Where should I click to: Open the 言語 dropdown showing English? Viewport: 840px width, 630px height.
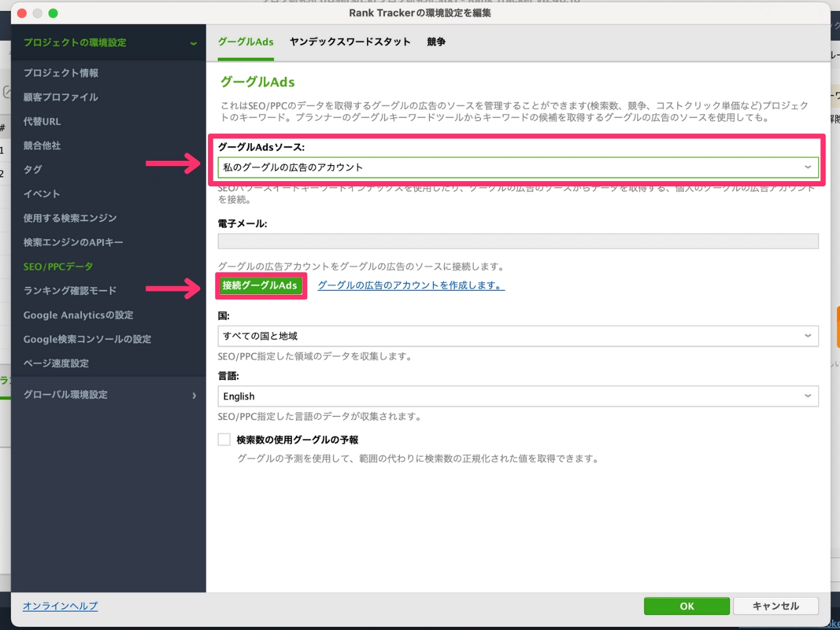[x=518, y=396]
